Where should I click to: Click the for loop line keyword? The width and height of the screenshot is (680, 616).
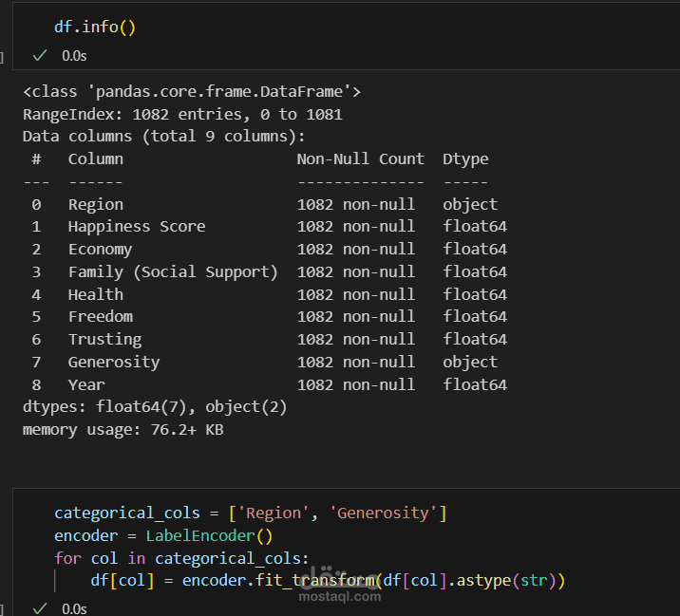pyautogui.click(x=66, y=558)
